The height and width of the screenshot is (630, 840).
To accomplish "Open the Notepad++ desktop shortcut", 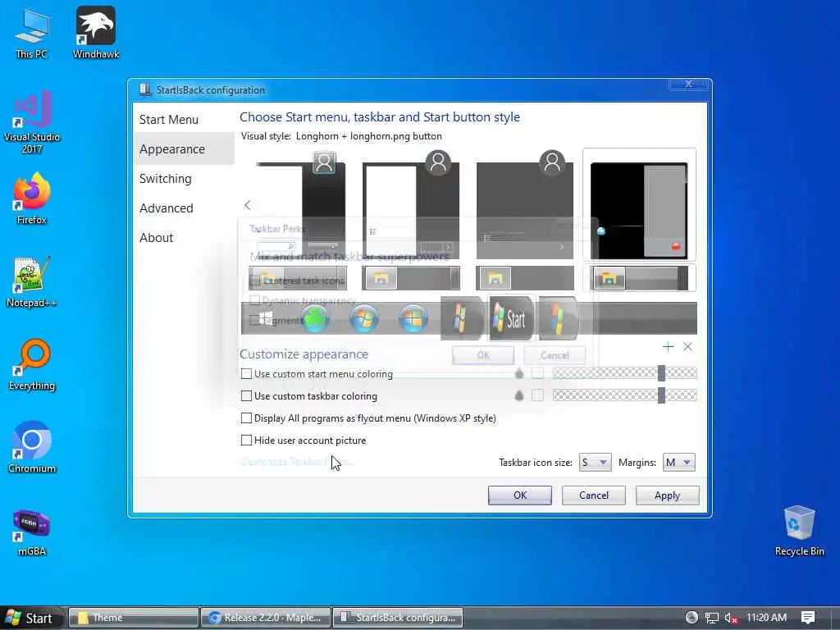I will [32, 282].
